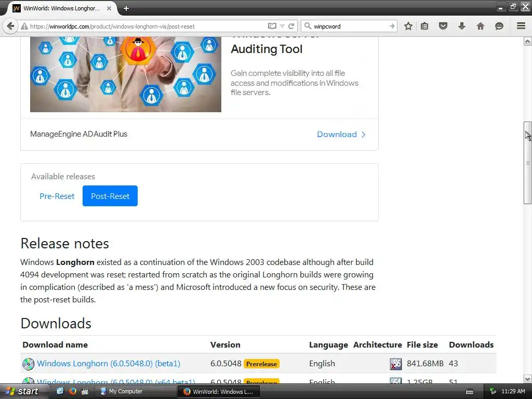Viewport: 532px width, 399px height.
Task: Open Windows Longhorn (6.0.5048.0) (beta1) download
Action: (x=109, y=363)
